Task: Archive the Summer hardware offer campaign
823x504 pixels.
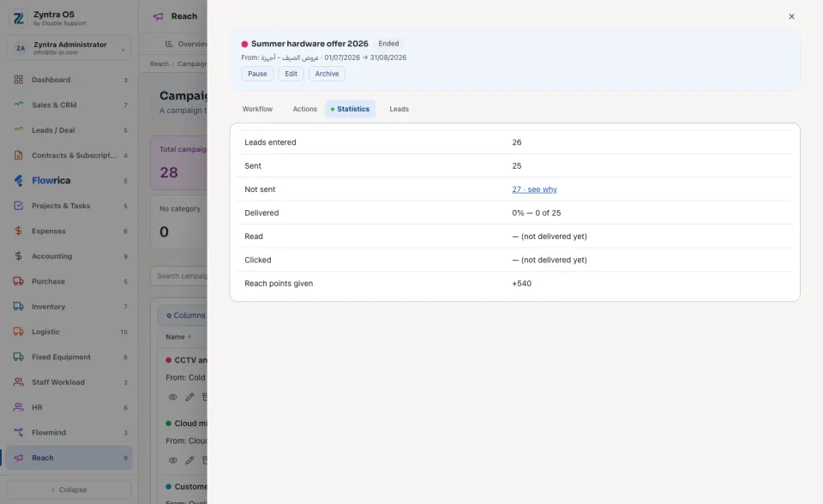Action: point(327,74)
